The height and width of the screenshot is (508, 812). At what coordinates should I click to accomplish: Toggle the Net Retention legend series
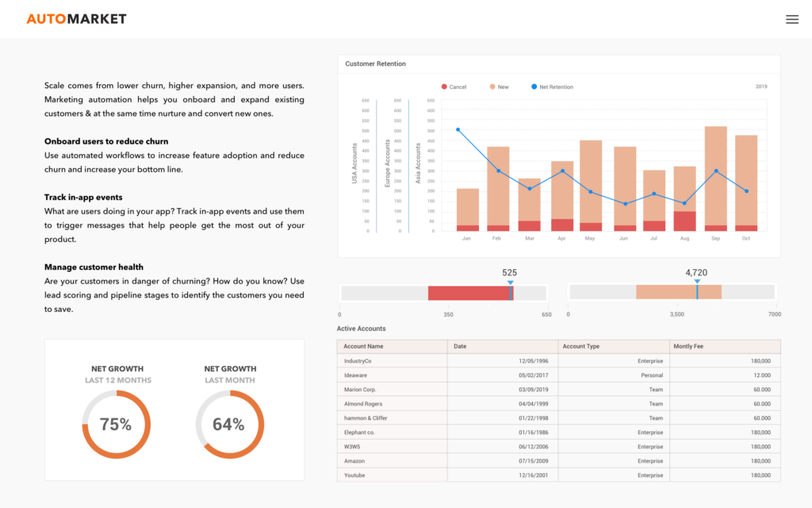click(x=551, y=87)
